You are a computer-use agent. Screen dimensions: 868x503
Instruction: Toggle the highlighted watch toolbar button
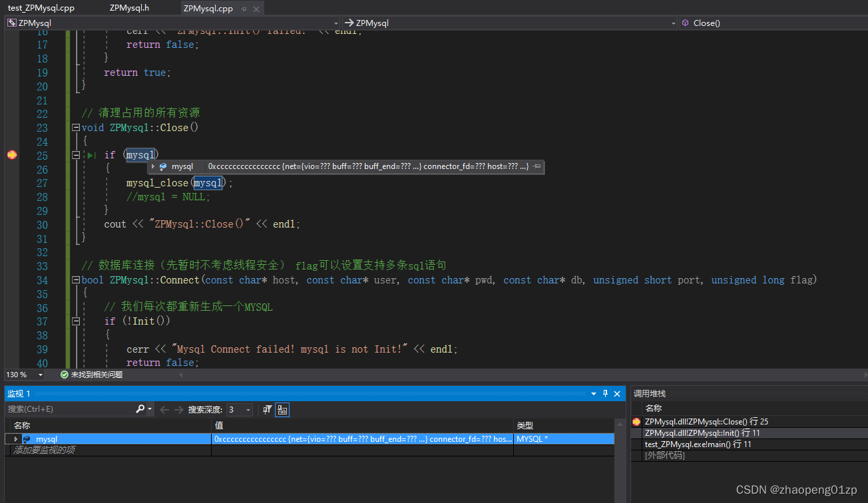(282, 410)
